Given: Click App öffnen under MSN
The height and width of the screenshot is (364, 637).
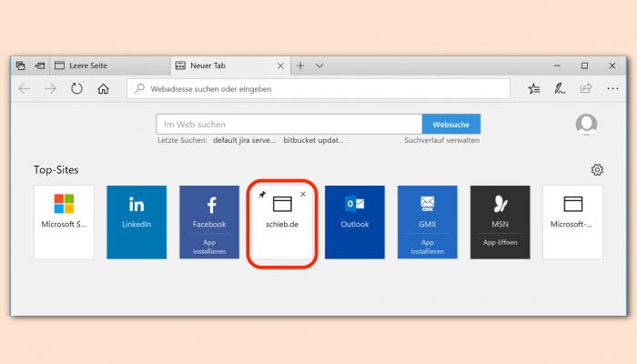Looking at the screenshot, I should point(500,243).
